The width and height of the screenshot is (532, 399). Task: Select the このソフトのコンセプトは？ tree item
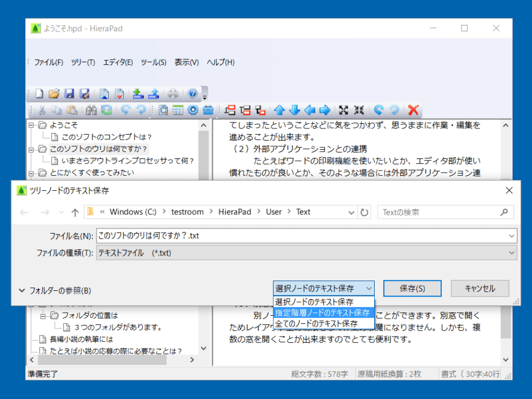[106, 137]
